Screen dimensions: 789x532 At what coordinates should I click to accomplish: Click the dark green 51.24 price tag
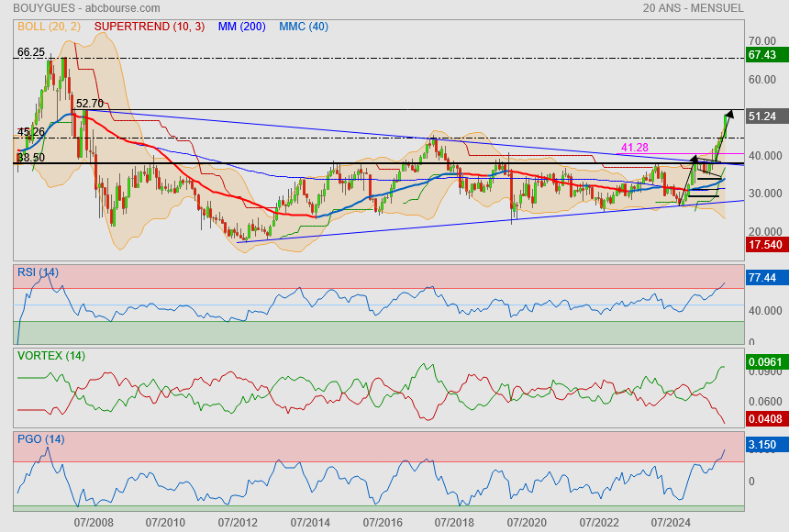[x=762, y=116]
